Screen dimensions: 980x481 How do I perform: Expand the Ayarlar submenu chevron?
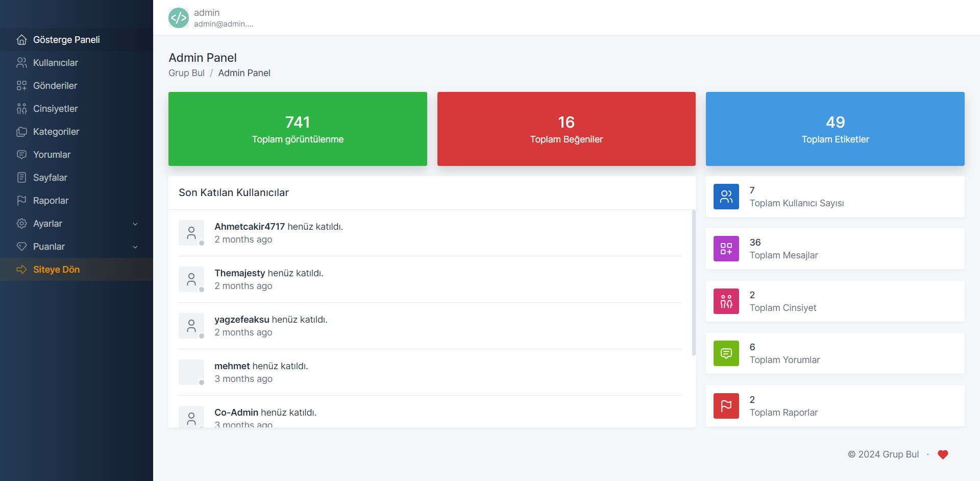click(x=135, y=224)
